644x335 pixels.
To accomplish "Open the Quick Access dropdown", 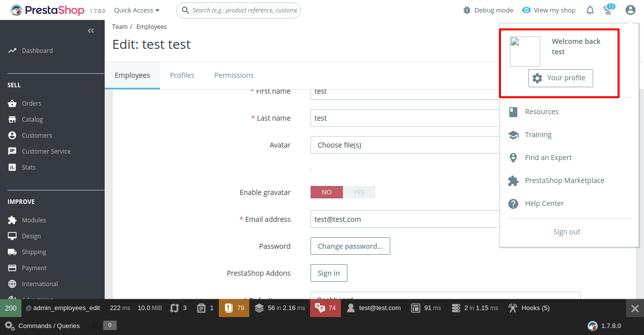I will [x=137, y=10].
